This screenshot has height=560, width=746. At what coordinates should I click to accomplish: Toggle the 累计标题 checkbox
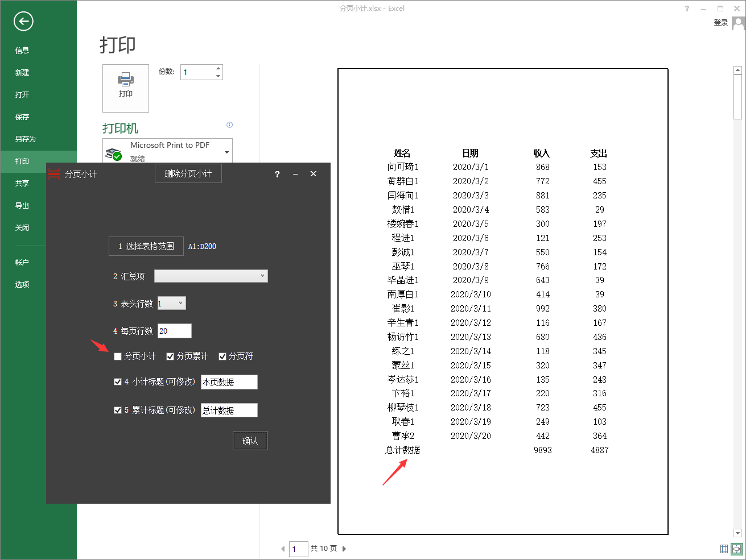118,410
